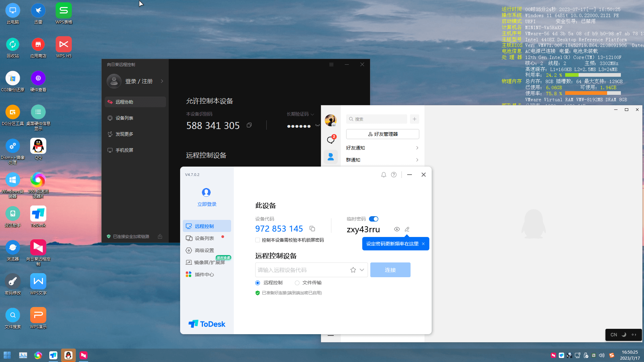
Task: Open QQ messages icon with the red badge
Action: 331,139
